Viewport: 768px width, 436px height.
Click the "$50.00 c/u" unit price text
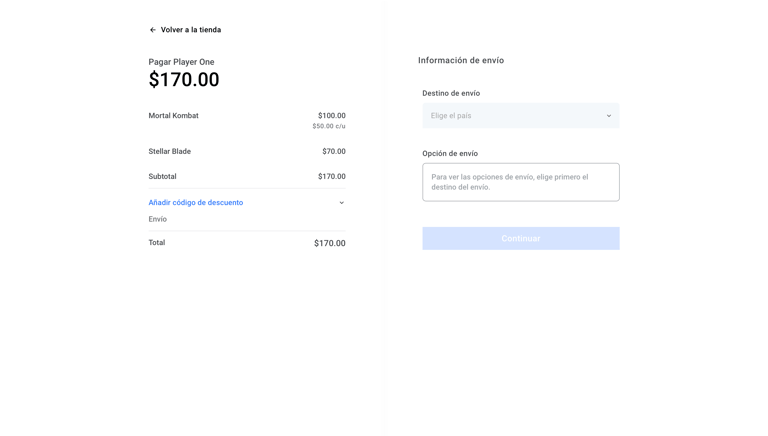(x=328, y=127)
